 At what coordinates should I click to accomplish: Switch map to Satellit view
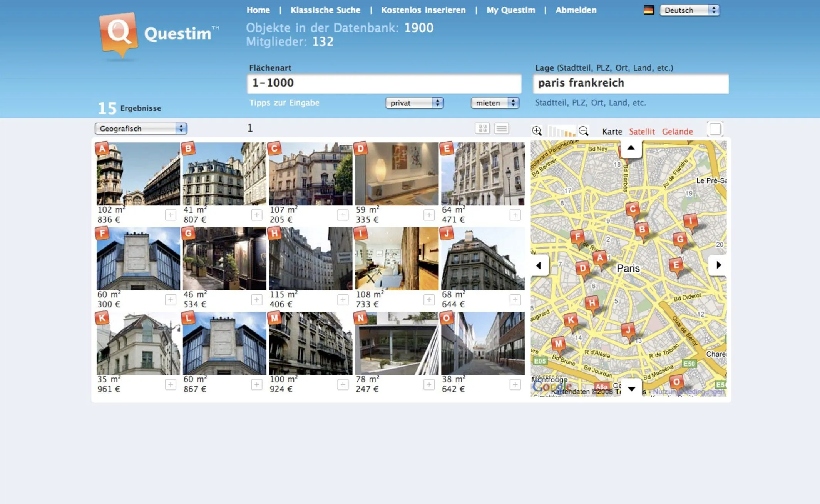click(642, 132)
